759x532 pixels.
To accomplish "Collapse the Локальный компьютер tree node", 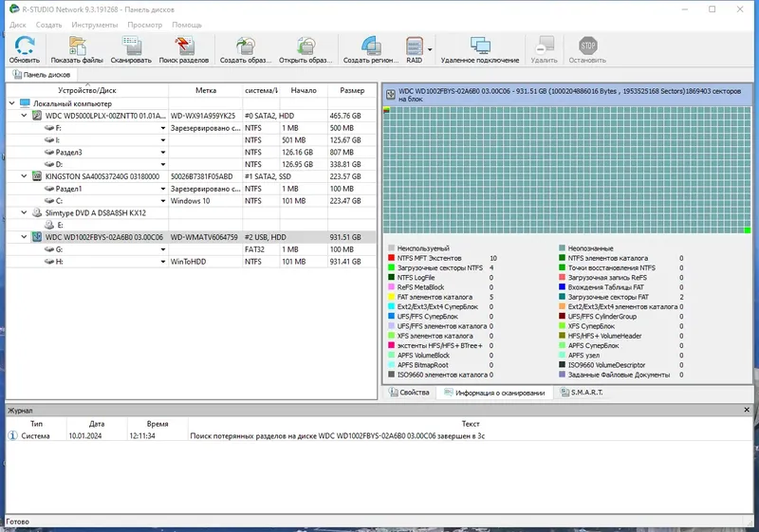I will 11,103.
